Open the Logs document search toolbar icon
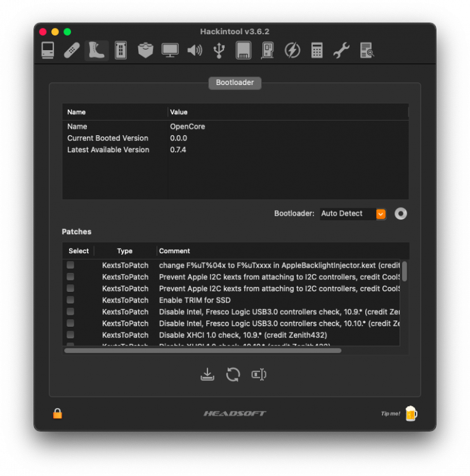 [367, 50]
